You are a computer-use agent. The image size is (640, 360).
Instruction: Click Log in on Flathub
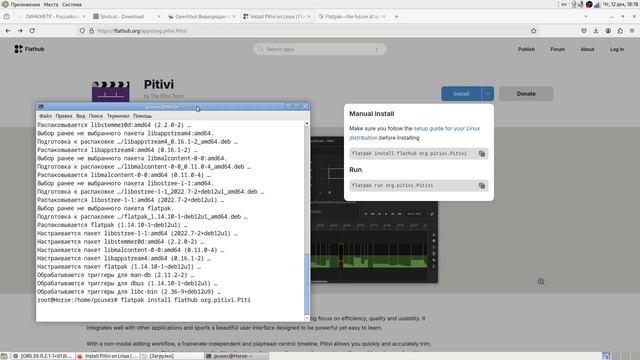point(617,49)
